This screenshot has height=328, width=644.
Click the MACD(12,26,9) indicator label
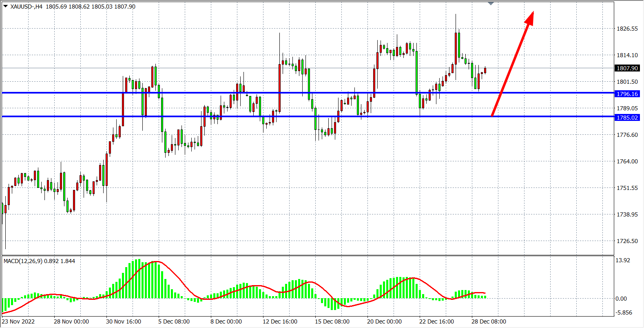pyautogui.click(x=39, y=261)
